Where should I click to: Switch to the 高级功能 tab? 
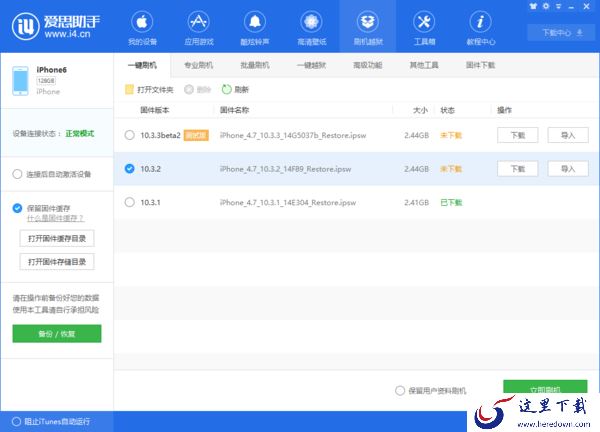point(368,65)
